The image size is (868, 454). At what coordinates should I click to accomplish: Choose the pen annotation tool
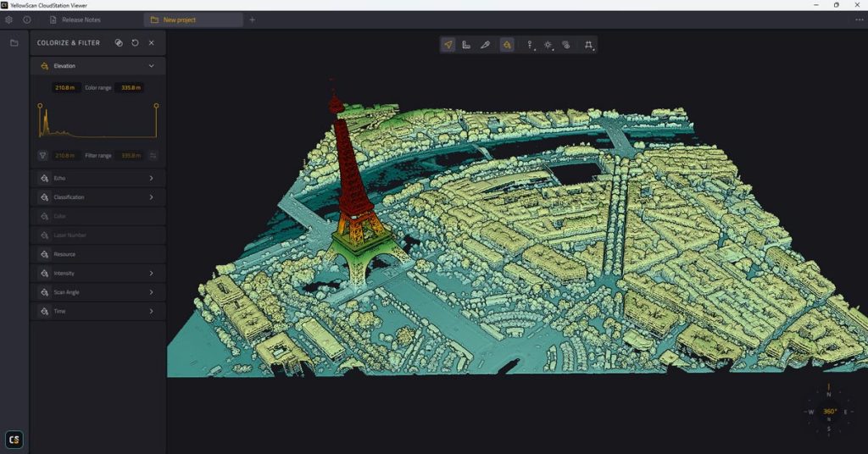point(486,45)
